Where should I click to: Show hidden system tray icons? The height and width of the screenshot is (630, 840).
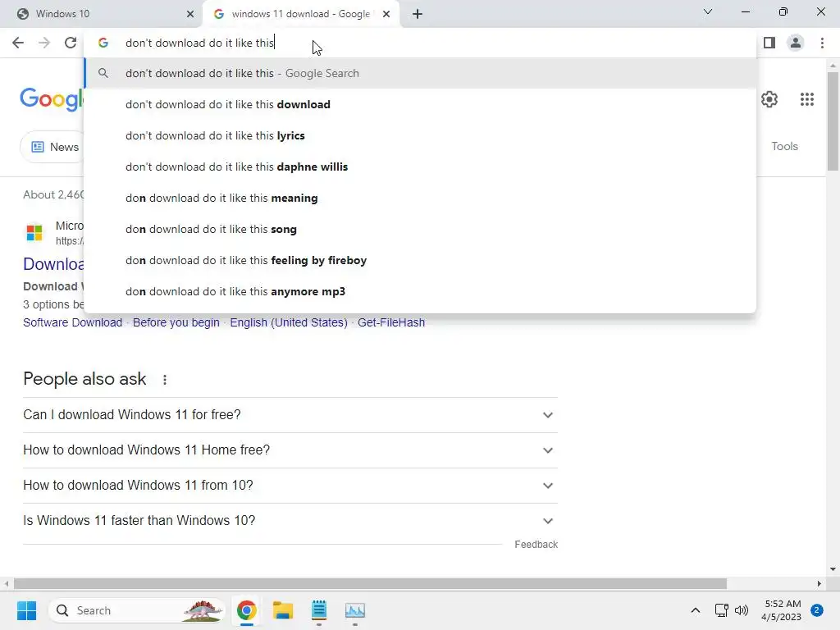pos(696,610)
